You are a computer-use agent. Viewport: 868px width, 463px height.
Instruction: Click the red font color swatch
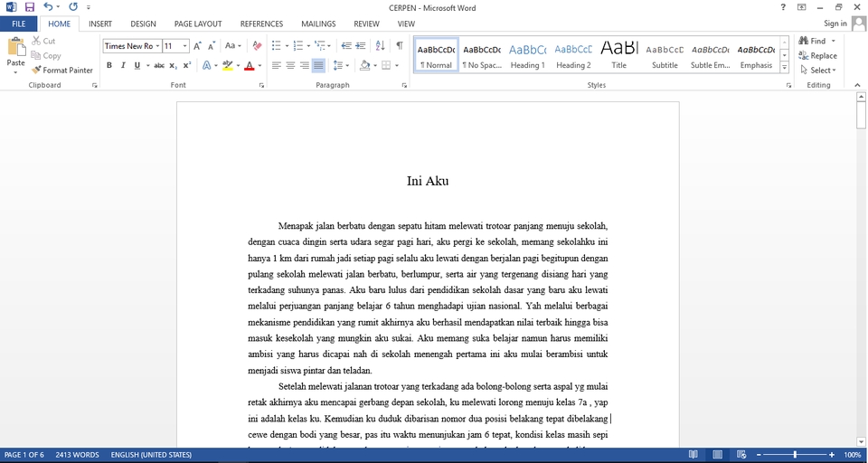250,65
